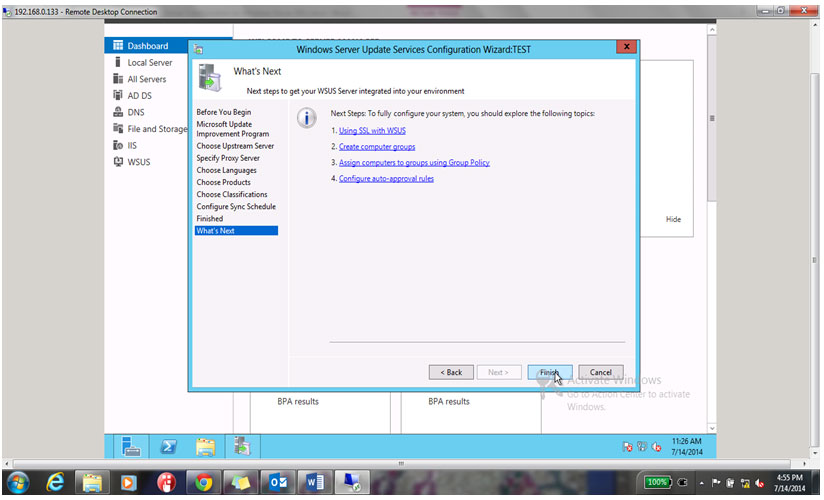This screenshot has width=824, height=500.
Task: Open Server Manager from the remote taskbar
Action: [130, 446]
